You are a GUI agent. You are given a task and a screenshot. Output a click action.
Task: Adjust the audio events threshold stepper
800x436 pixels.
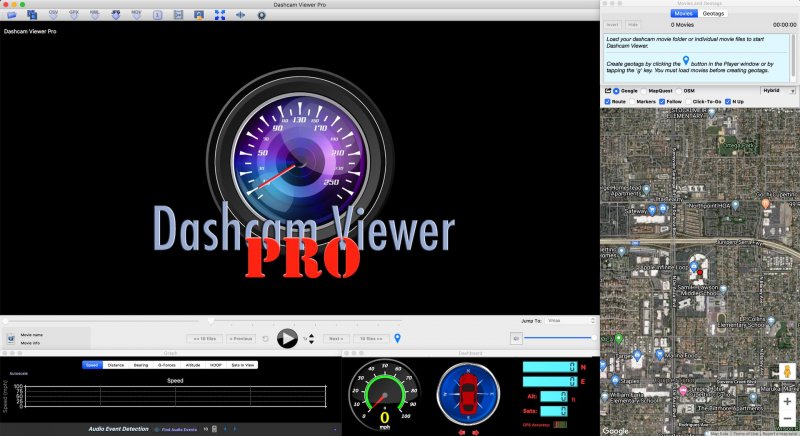214,429
